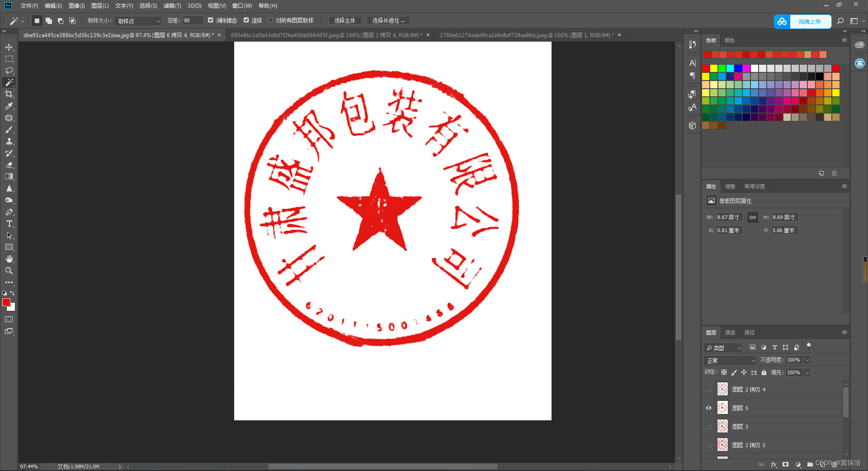The image size is (868, 471).
Task: Select the Rectangle shape tool
Action: pos(9,247)
